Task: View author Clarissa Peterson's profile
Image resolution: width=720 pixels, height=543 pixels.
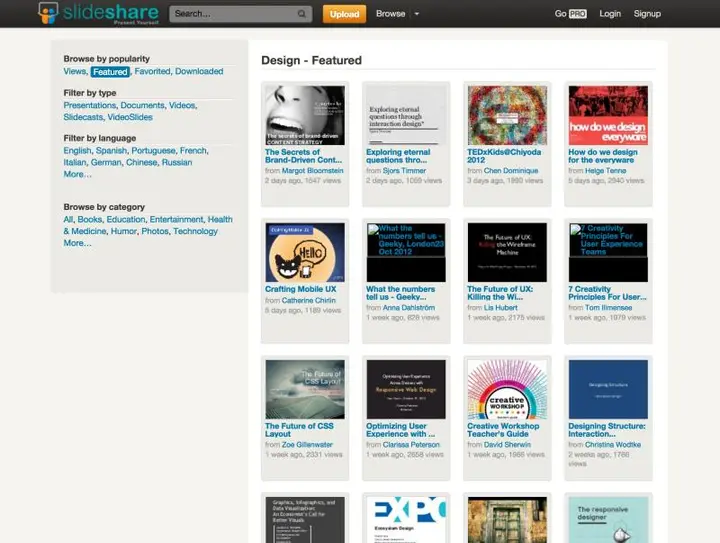Action: (411, 445)
